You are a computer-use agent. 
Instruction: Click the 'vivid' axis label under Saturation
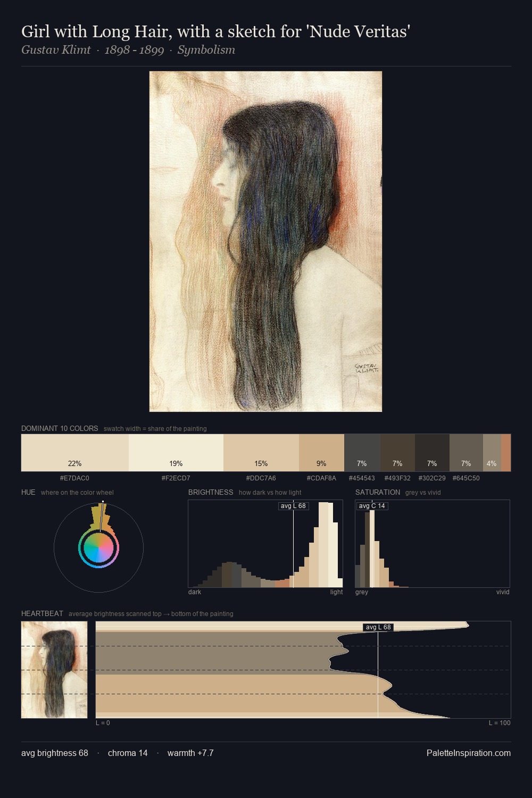(x=503, y=592)
